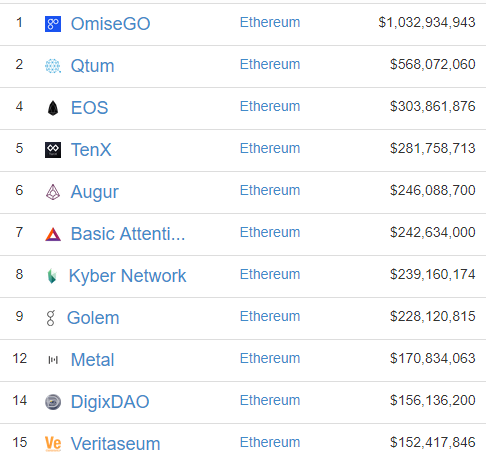Image resolution: width=486 pixels, height=463 pixels.
Task: Open the DigixDAO name link
Action: [110, 402]
